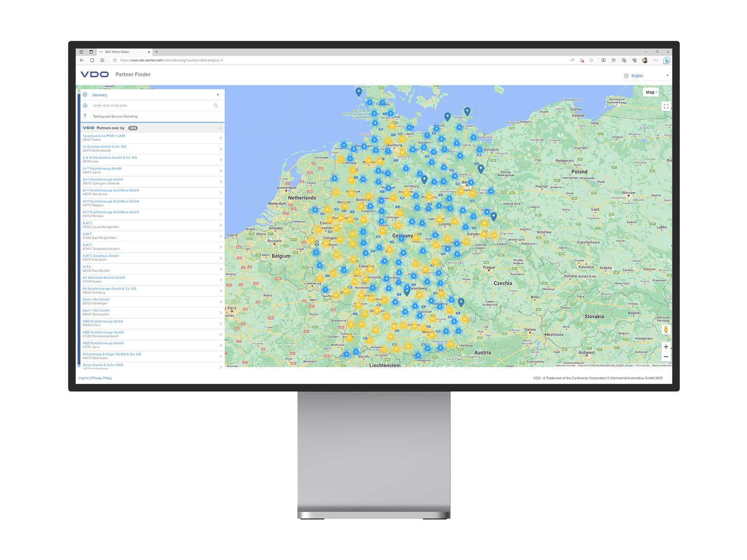The height and width of the screenshot is (560, 747).
Task: Open the Map type dropdown
Action: click(x=651, y=92)
